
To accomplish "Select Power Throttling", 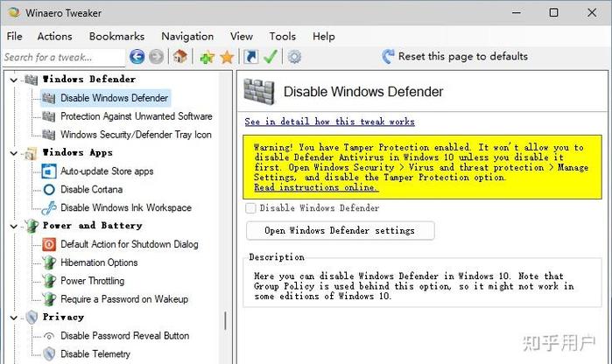I will tap(93, 281).
